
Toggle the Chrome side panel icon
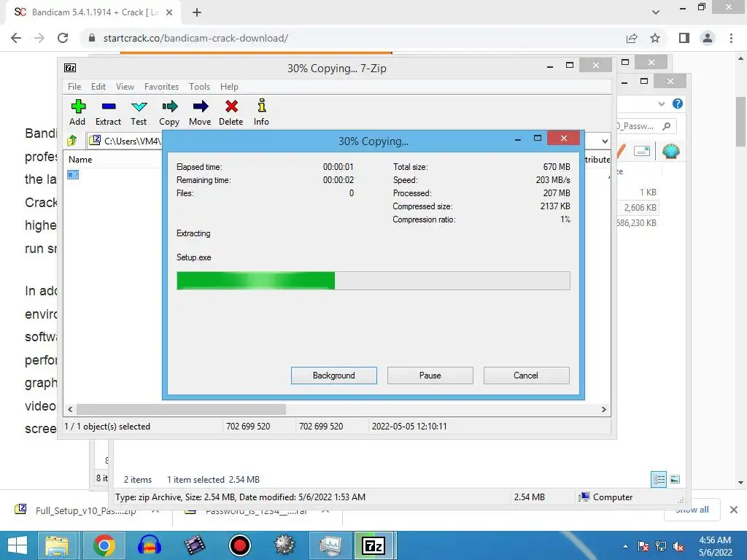click(x=684, y=38)
